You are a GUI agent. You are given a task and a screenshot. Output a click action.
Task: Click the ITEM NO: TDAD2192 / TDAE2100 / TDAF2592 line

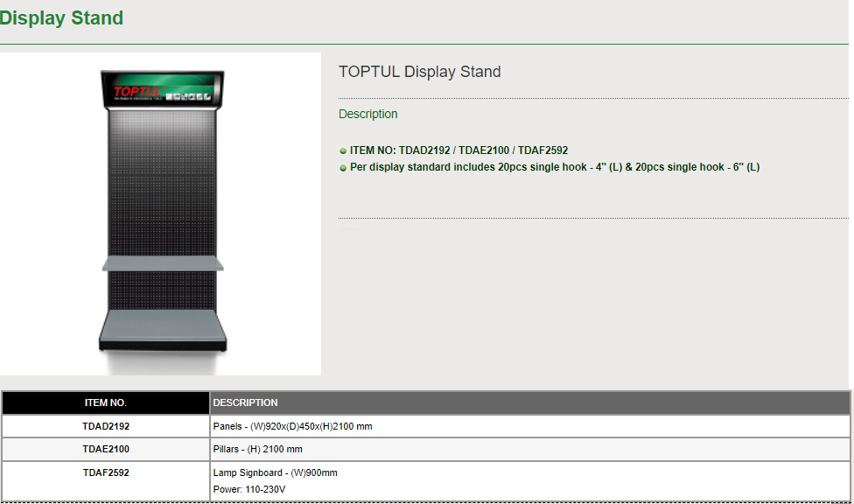click(x=458, y=150)
